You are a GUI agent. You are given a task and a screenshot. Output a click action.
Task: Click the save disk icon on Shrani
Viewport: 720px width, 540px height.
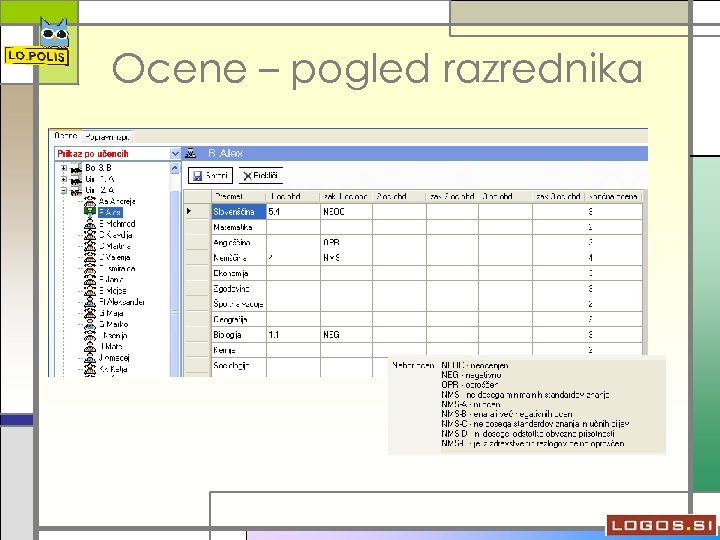tap(197, 176)
